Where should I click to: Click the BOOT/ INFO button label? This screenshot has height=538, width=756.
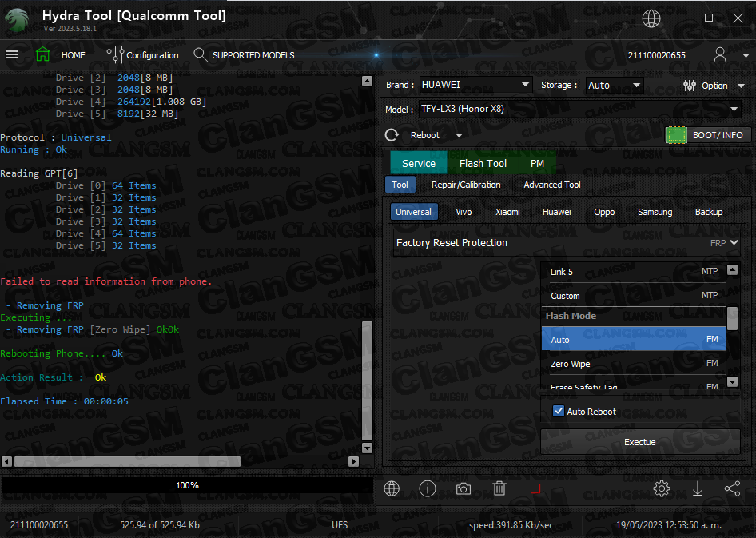tap(718, 135)
